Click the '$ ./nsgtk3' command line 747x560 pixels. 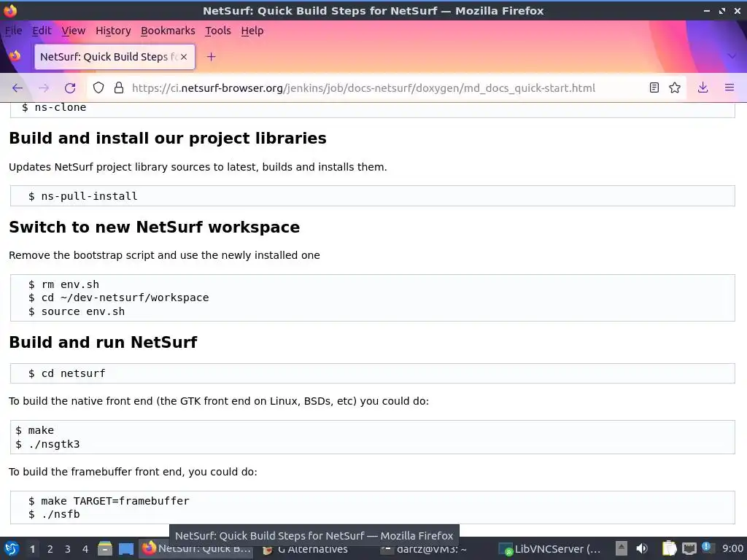click(47, 444)
